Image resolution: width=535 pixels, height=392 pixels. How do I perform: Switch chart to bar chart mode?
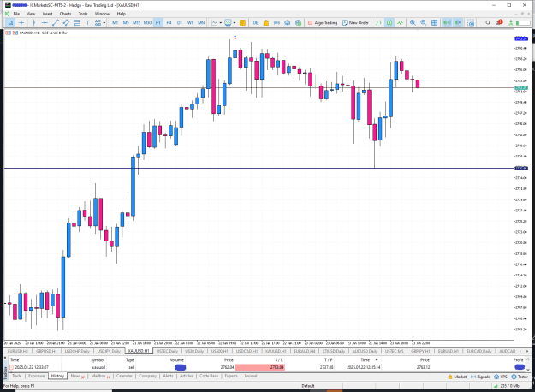[x=378, y=23]
